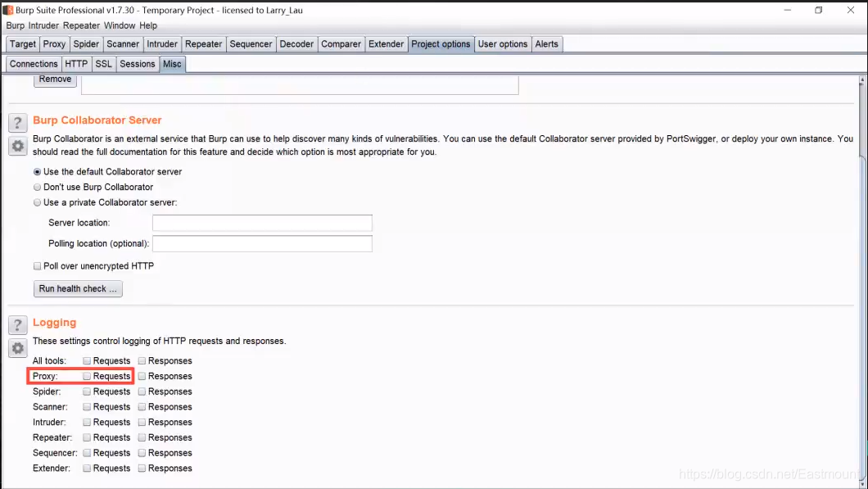Check Scanner Responses logging
The width and height of the screenshot is (868, 489).
coord(142,407)
